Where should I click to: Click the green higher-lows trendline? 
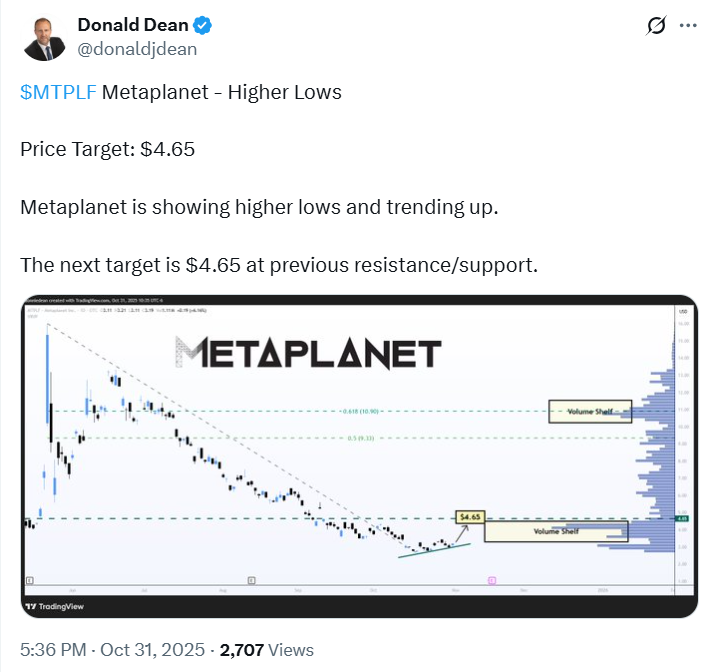click(433, 549)
